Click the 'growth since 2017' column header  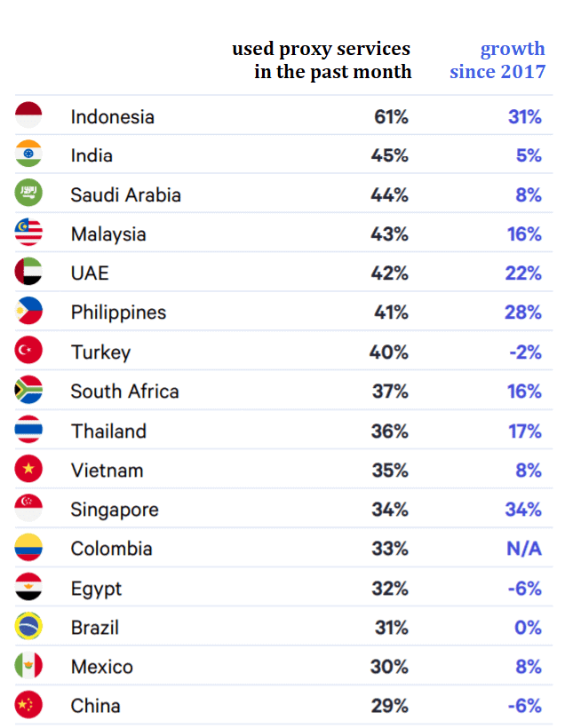coord(497,59)
